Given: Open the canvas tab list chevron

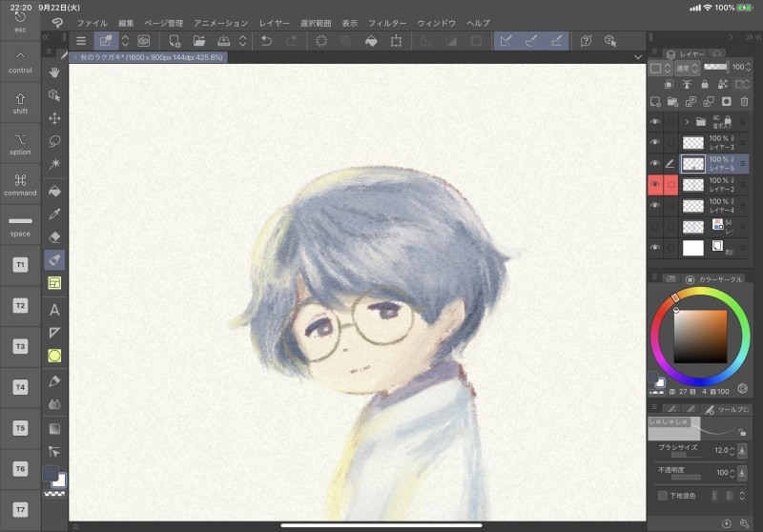Looking at the screenshot, I should [x=638, y=57].
